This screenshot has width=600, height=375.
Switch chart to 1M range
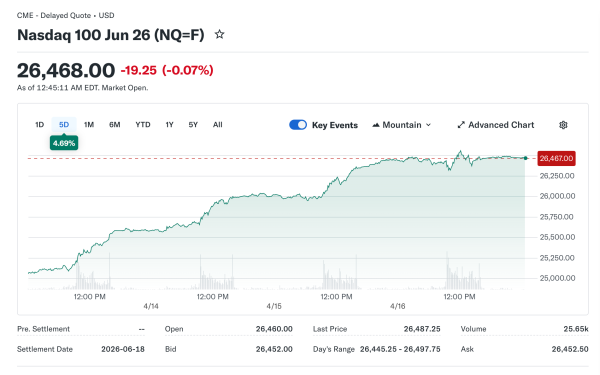coord(89,124)
